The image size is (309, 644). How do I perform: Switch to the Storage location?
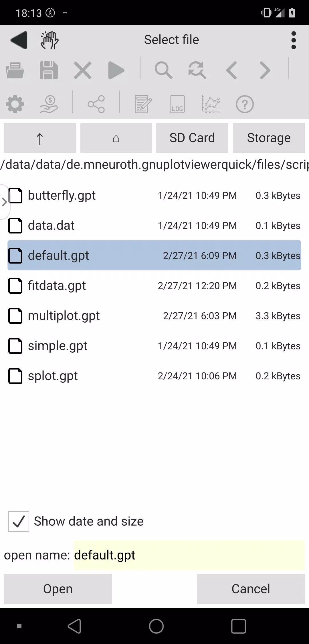tap(269, 138)
